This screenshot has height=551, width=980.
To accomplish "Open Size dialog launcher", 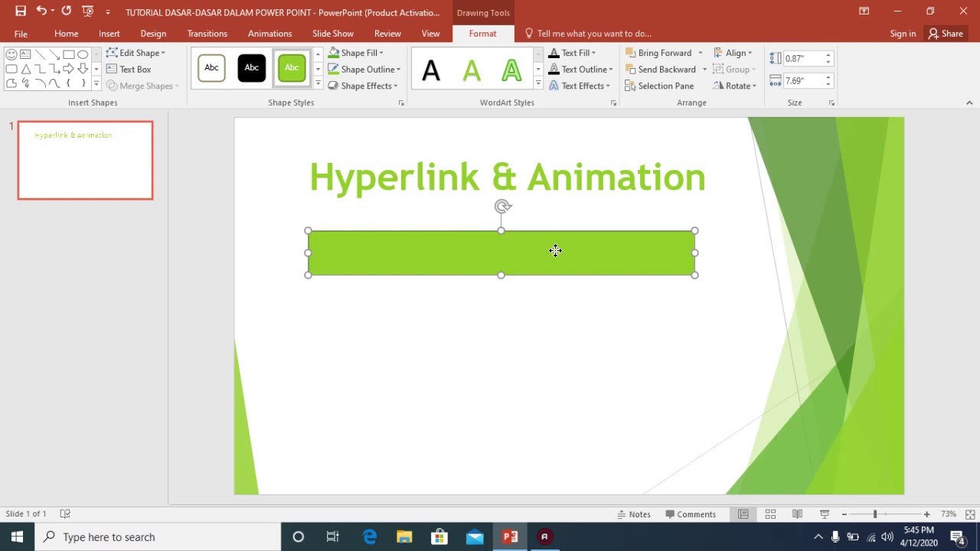I will click(831, 103).
